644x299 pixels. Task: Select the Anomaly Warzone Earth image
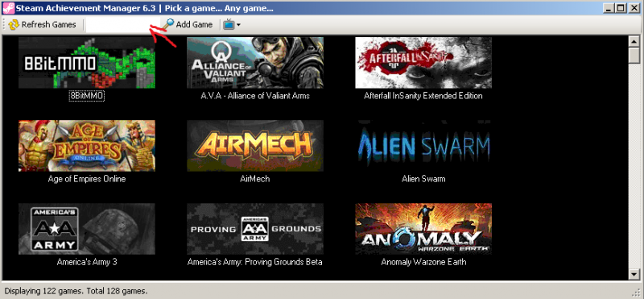click(x=423, y=229)
